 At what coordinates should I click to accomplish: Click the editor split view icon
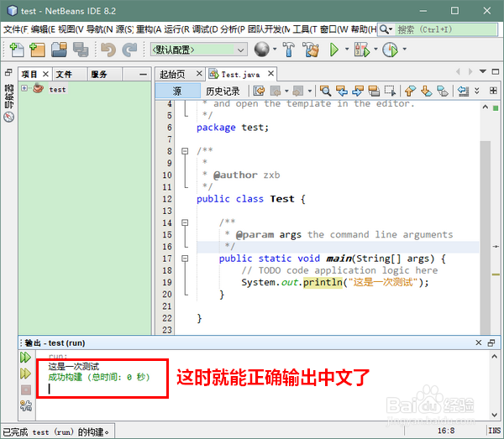tap(493, 91)
